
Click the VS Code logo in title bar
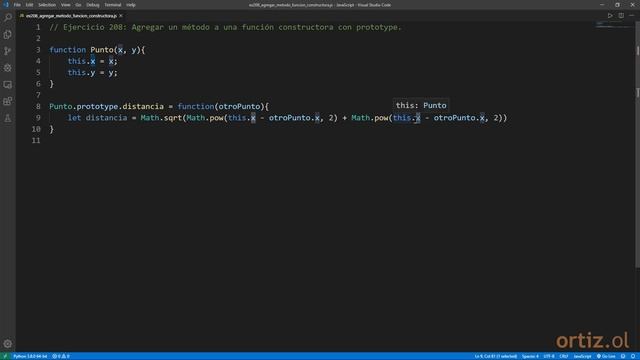(6, 5)
